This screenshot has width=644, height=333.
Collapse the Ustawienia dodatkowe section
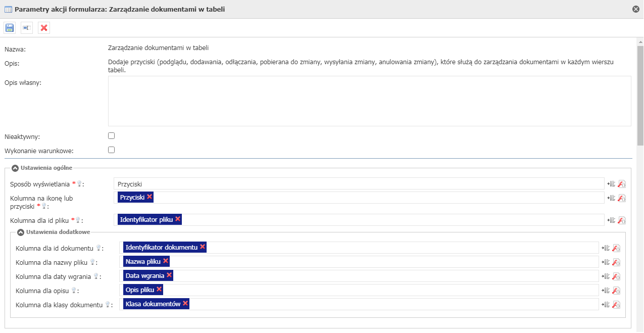pos(21,232)
